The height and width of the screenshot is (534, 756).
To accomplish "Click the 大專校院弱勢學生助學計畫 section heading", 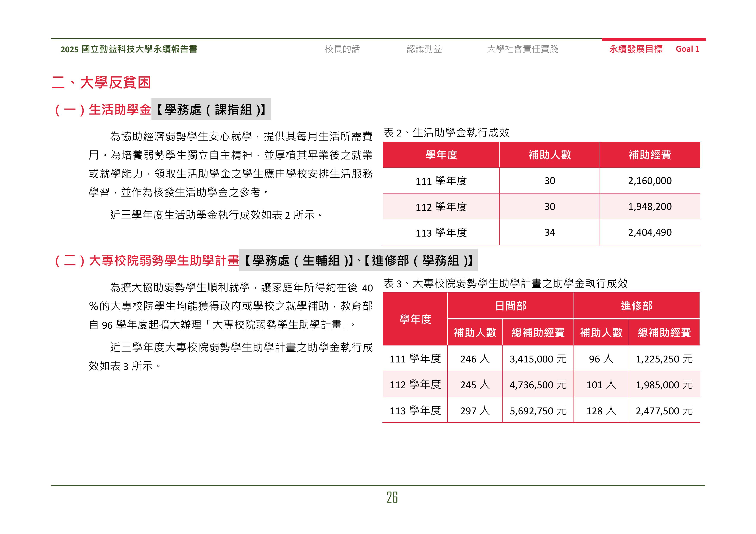I will pyautogui.click(x=164, y=260).
